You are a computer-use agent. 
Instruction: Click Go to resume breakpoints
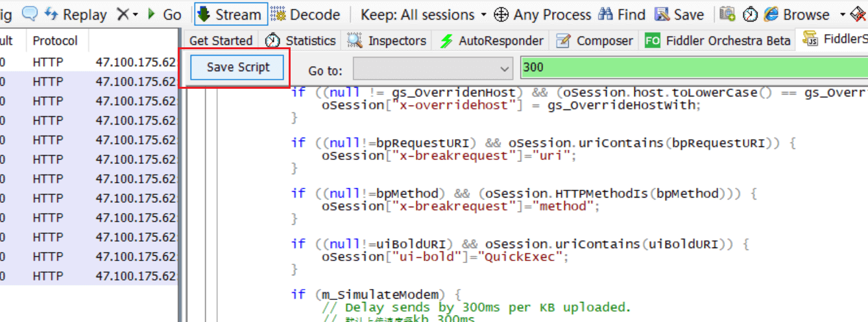tap(165, 14)
